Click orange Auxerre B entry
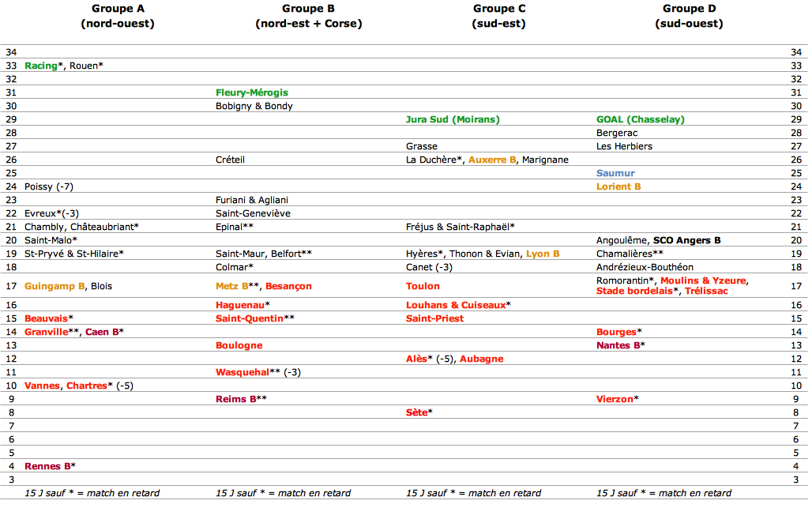 (x=492, y=160)
